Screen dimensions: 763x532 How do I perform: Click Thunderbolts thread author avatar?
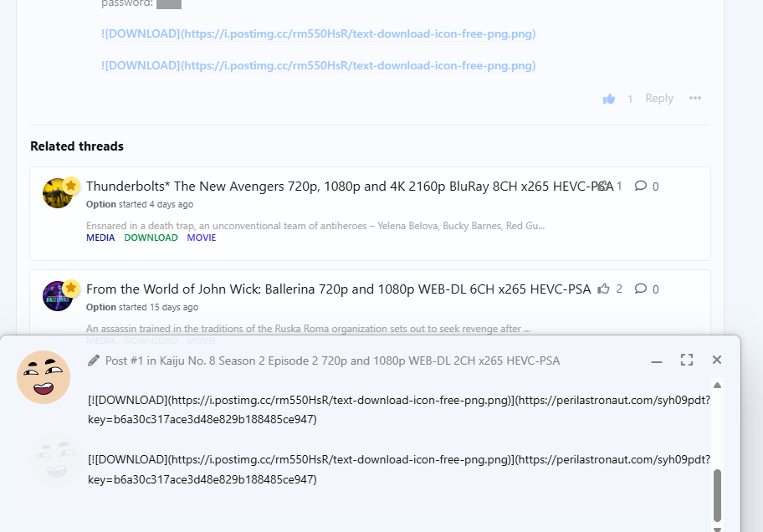58,193
